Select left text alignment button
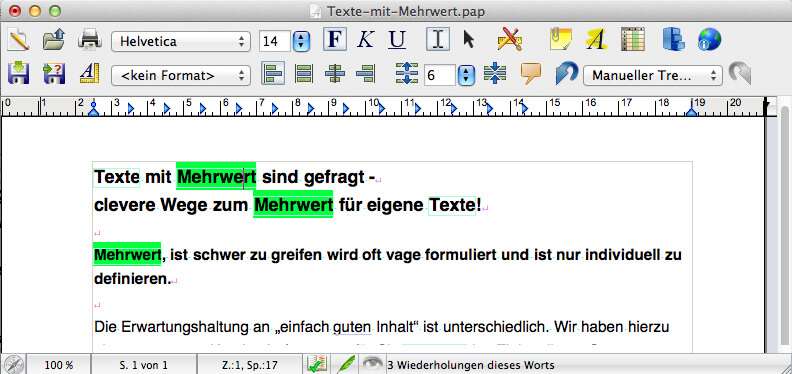This screenshot has height=374, width=792. click(x=273, y=74)
